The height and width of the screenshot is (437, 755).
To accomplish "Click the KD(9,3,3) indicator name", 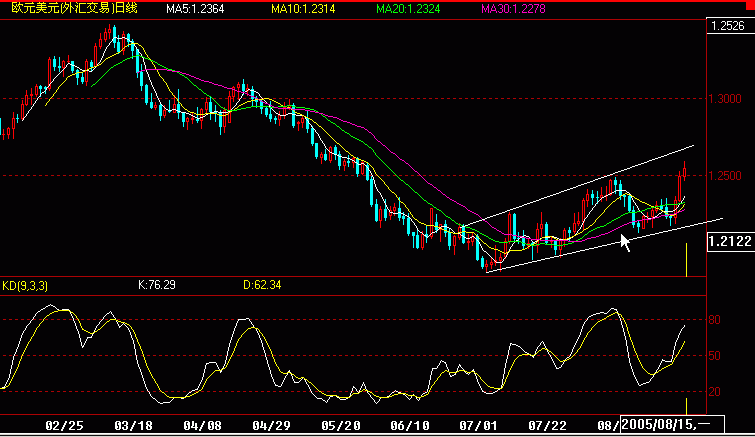I will coord(25,286).
